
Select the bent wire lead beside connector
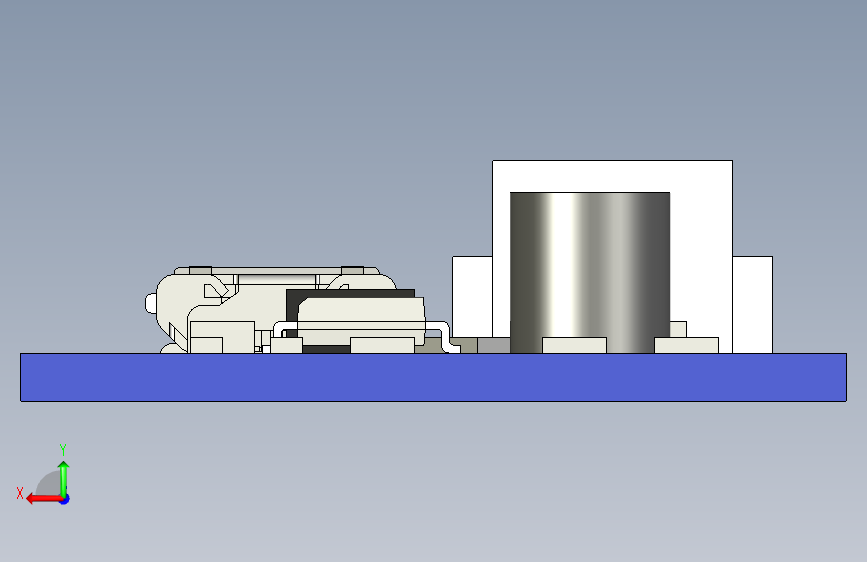point(445,336)
